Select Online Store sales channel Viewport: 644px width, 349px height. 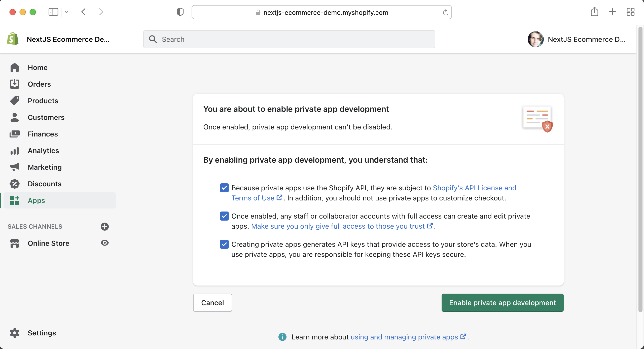(x=49, y=243)
